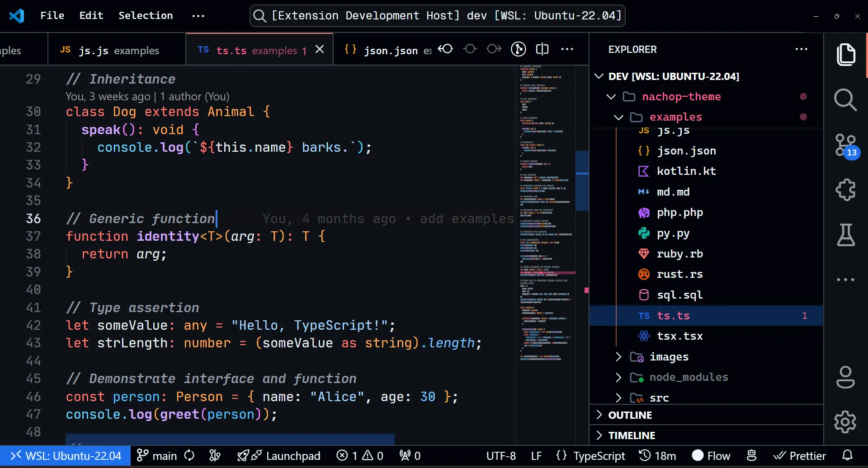Open md.md file in explorer
This screenshot has width=868, height=468.
coord(706,192)
